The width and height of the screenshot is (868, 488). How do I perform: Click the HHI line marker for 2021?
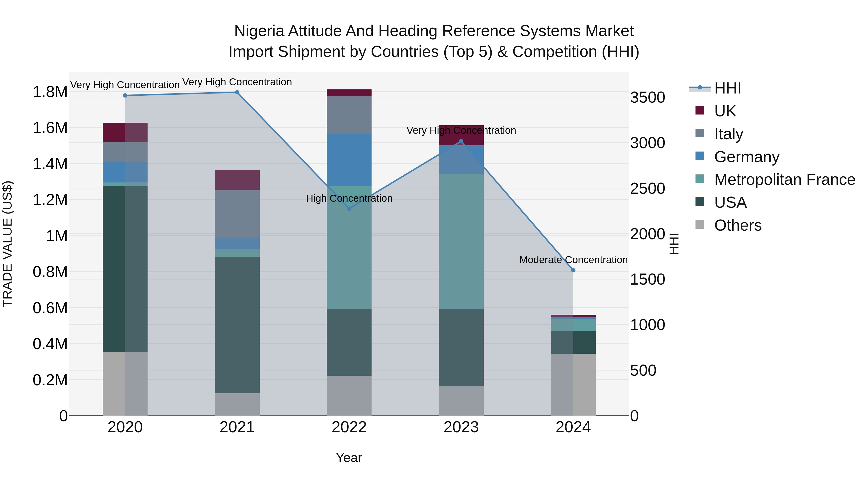(x=237, y=92)
